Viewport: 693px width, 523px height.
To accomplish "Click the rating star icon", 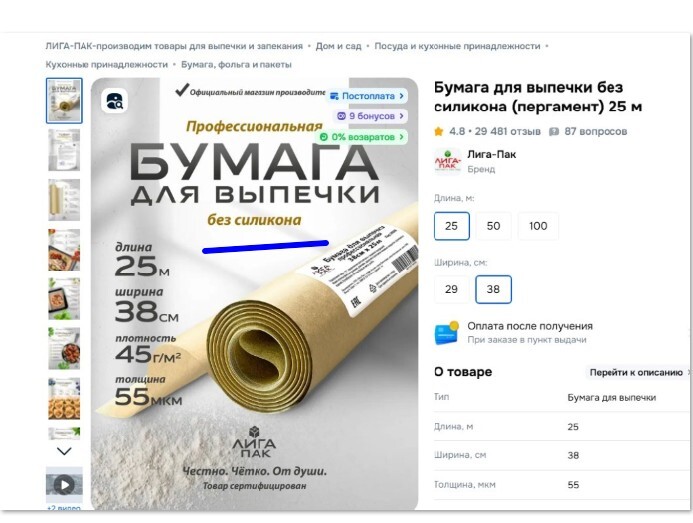I will [438, 131].
